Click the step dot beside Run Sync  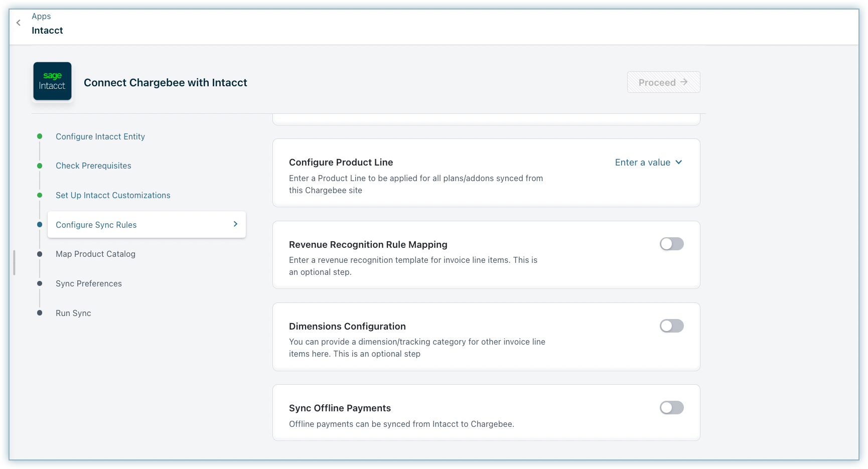click(x=40, y=313)
